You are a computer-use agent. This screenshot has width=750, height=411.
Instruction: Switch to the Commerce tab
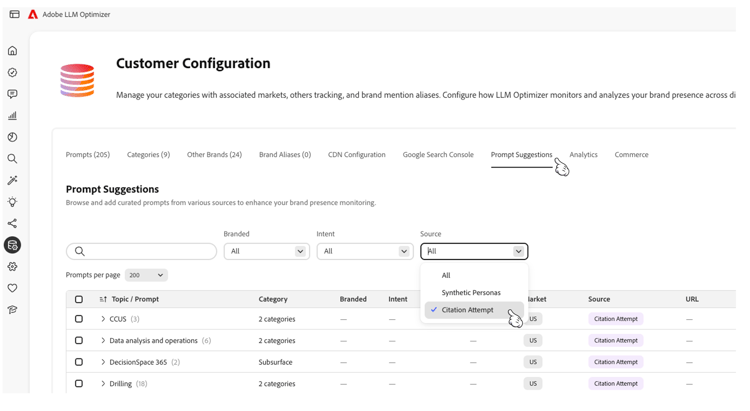click(x=631, y=155)
